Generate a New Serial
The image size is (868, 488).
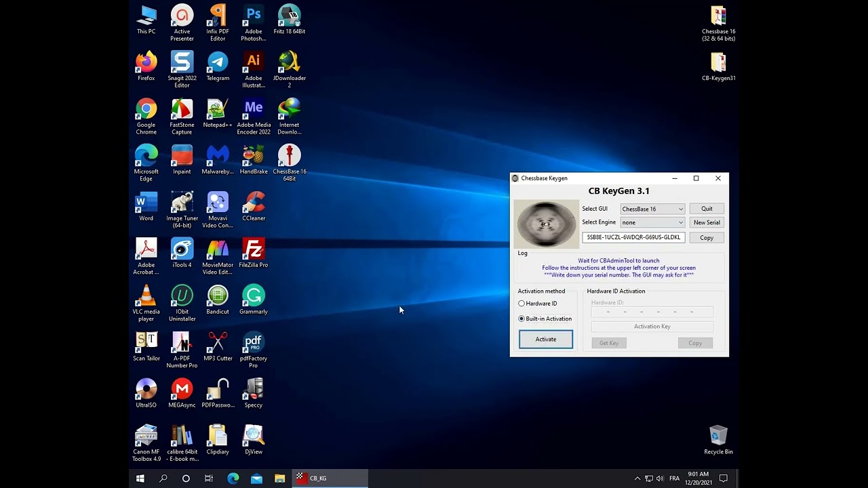pyautogui.click(x=707, y=222)
